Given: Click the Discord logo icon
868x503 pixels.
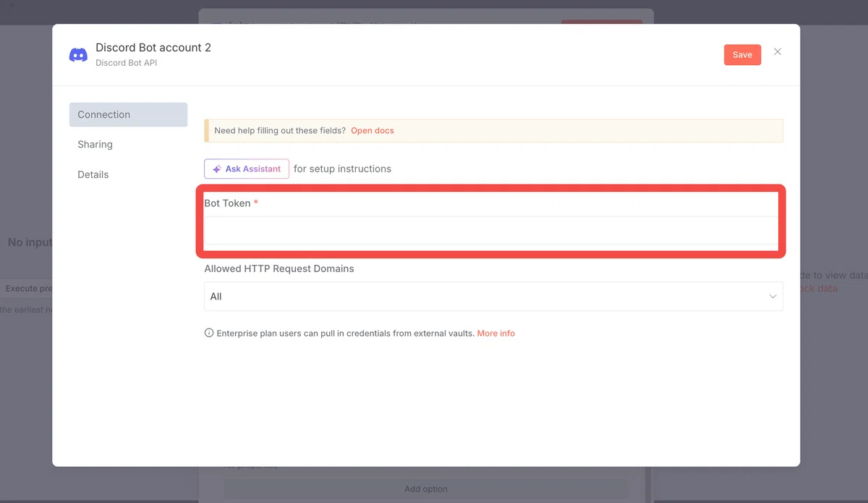Looking at the screenshot, I should click(78, 55).
